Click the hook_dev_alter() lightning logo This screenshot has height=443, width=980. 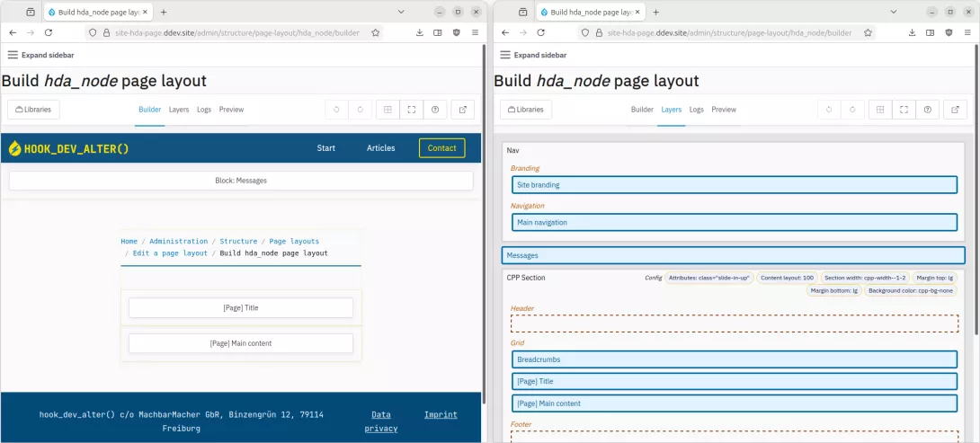(x=15, y=148)
